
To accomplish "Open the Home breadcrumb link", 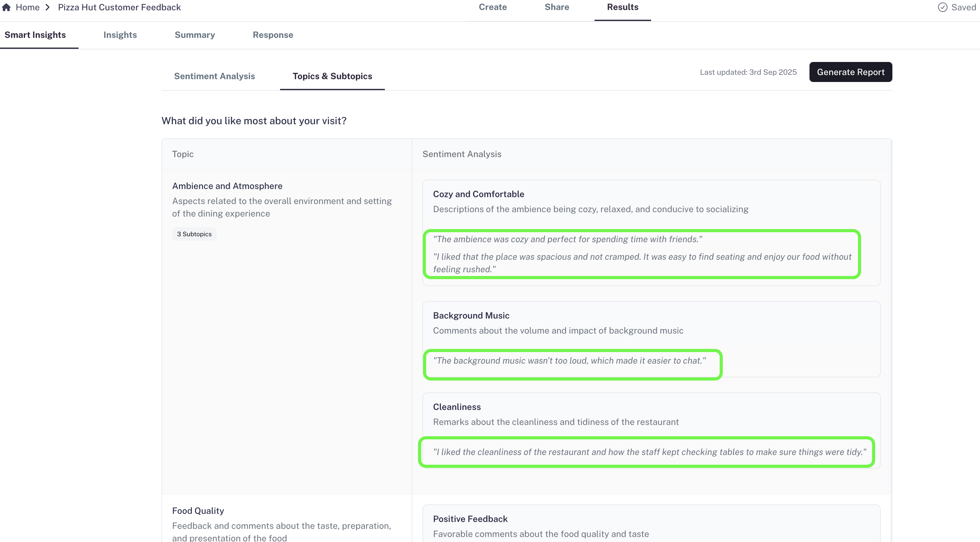I will (x=28, y=7).
